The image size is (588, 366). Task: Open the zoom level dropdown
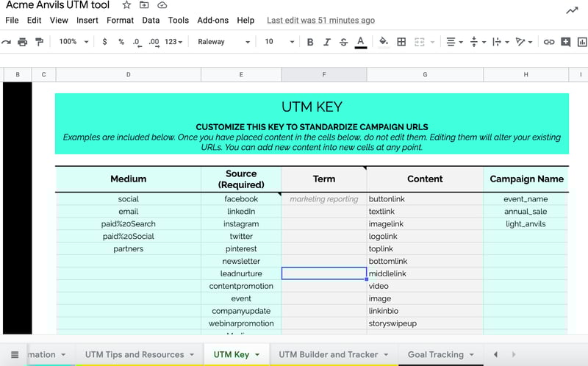click(73, 42)
